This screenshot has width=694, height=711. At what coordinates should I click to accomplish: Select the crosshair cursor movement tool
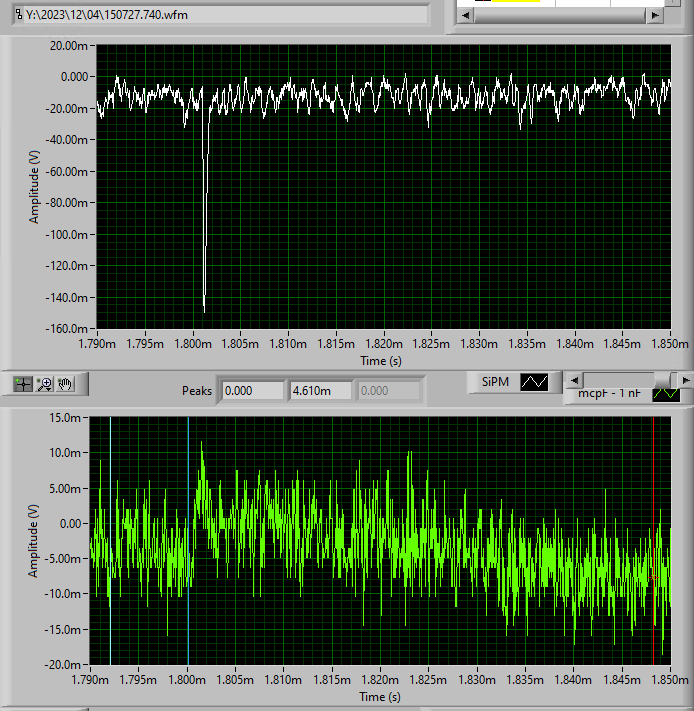pyautogui.click(x=23, y=383)
